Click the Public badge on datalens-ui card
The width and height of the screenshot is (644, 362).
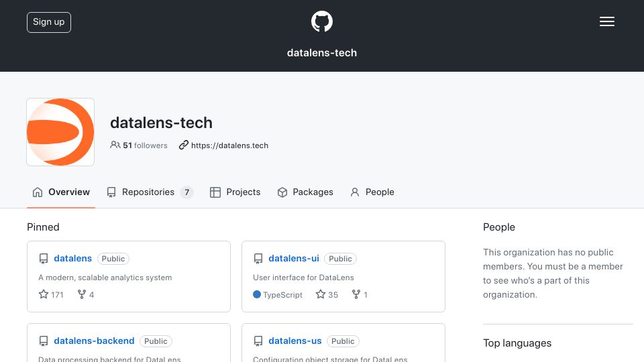point(341,259)
